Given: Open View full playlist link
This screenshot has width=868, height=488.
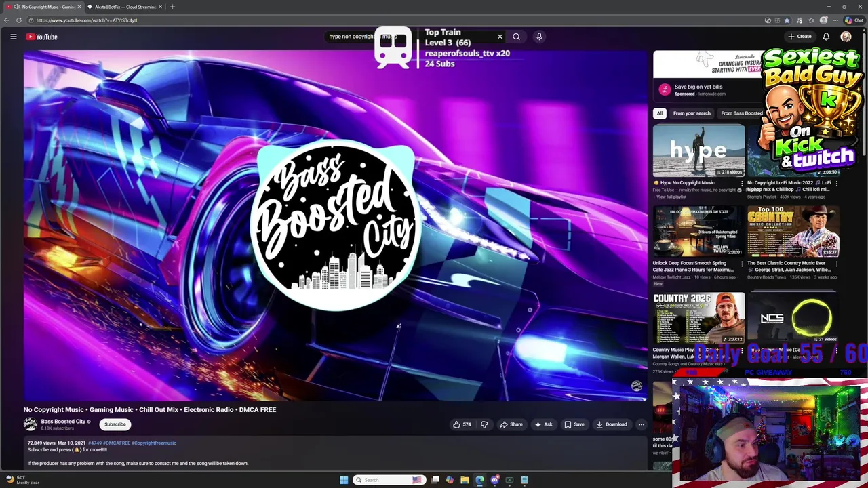Looking at the screenshot, I should click(671, 197).
